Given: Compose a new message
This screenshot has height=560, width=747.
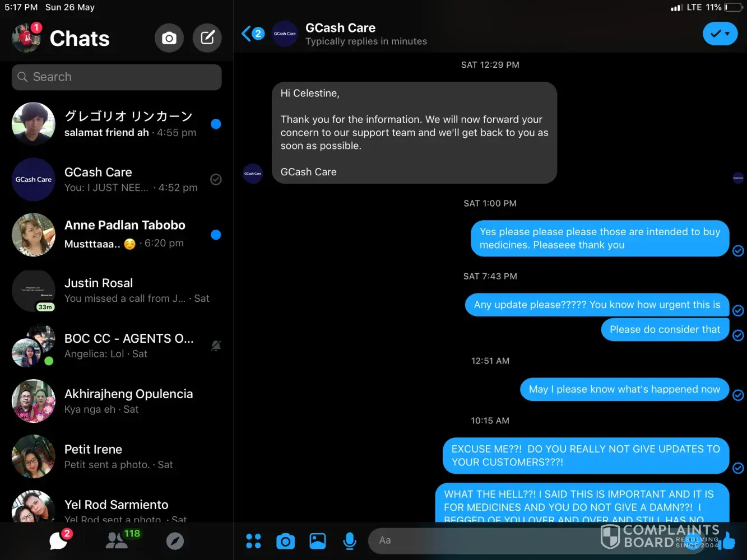Looking at the screenshot, I should [x=207, y=38].
